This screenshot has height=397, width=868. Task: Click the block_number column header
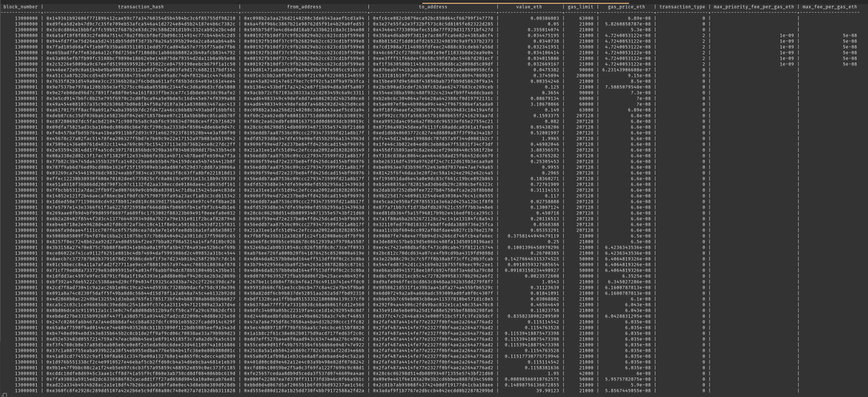click(20, 5)
